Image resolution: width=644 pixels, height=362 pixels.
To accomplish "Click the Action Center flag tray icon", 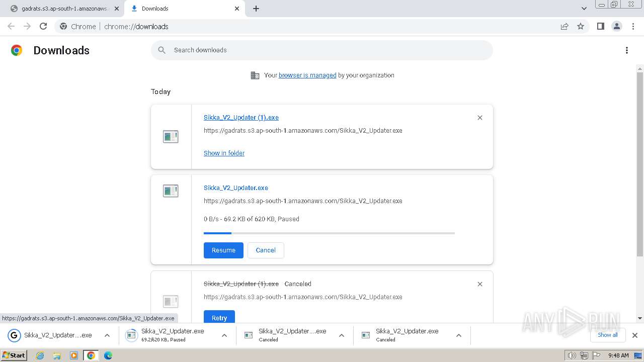I will coord(596,355).
